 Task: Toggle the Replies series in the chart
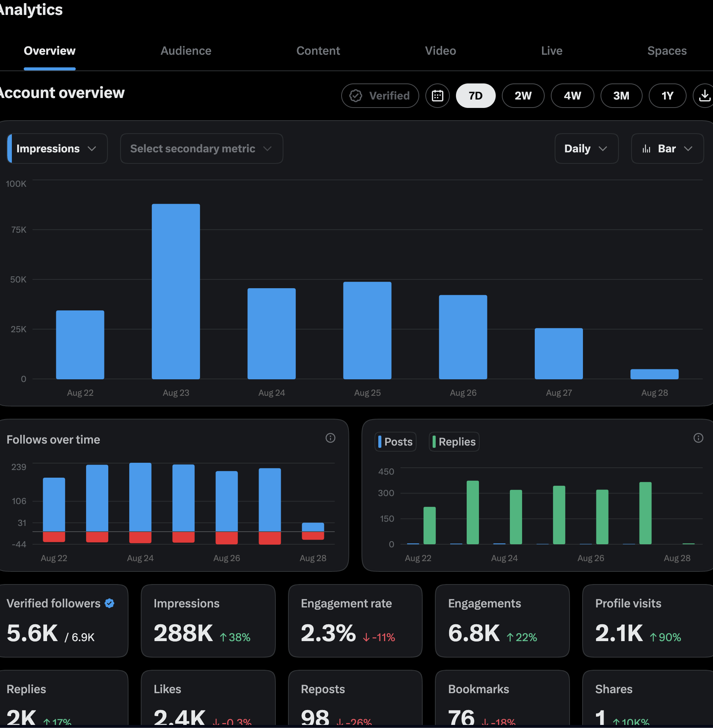[454, 442]
